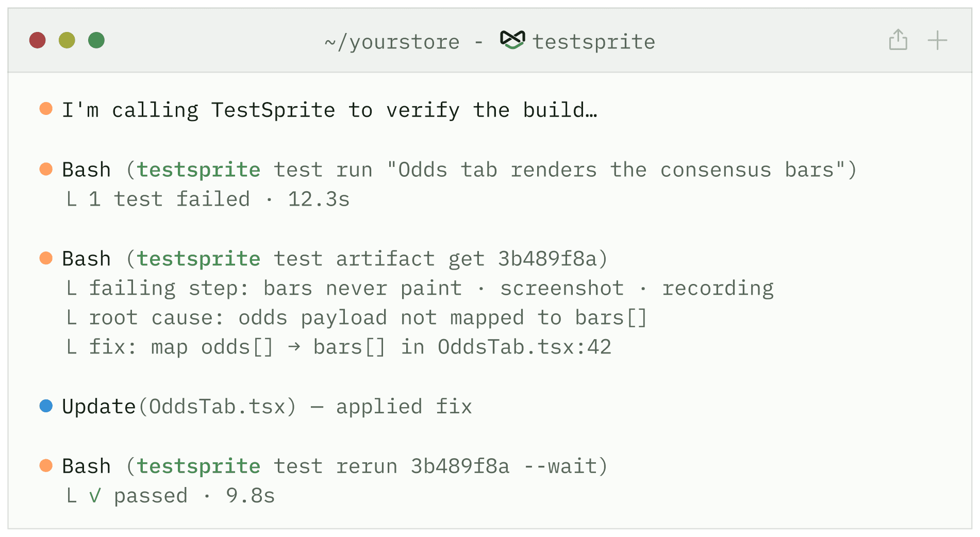
Task: Click the TestSprite logo in title
Action: [512, 40]
